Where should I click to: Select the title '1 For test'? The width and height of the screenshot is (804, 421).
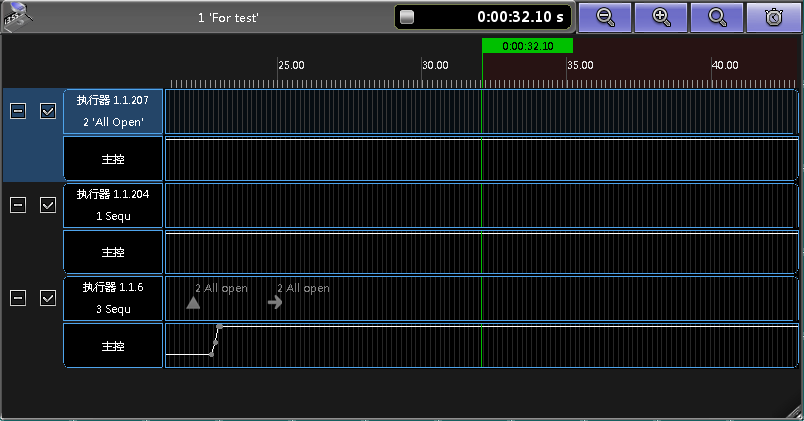pos(228,18)
